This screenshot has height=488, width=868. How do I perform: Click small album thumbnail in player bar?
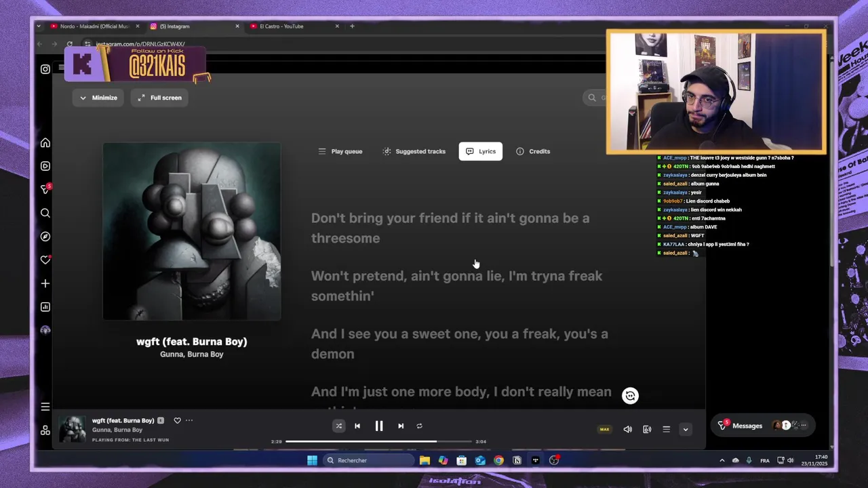[72, 430]
